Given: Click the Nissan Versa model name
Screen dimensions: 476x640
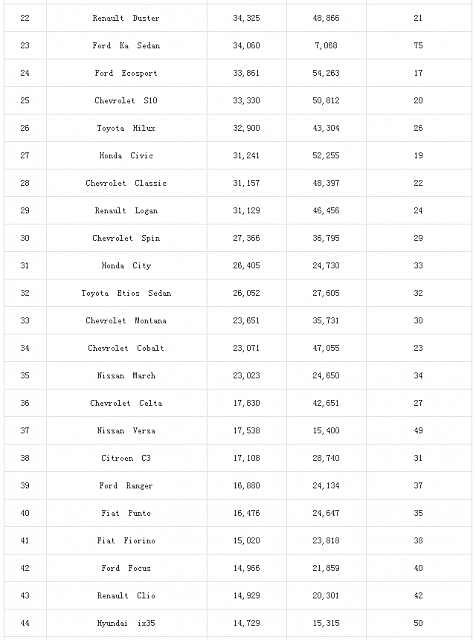Looking at the screenshot, I should (x=126, y=431).
